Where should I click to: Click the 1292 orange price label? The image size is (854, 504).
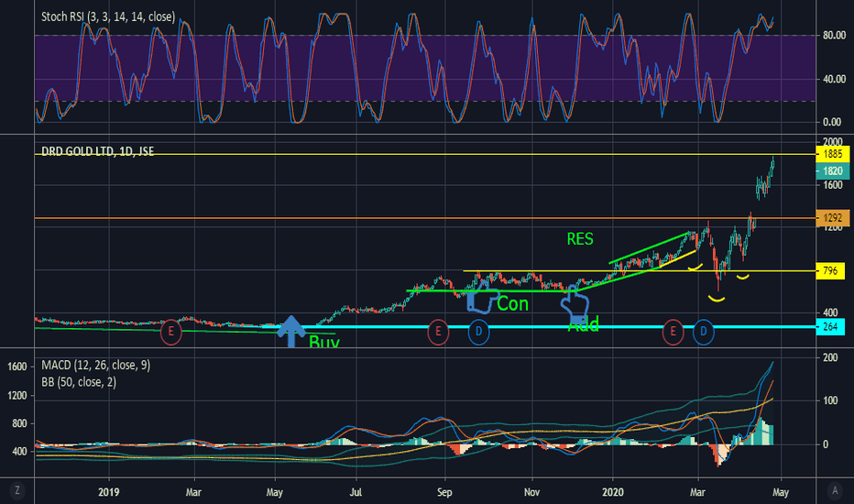(x=833, y=218)
